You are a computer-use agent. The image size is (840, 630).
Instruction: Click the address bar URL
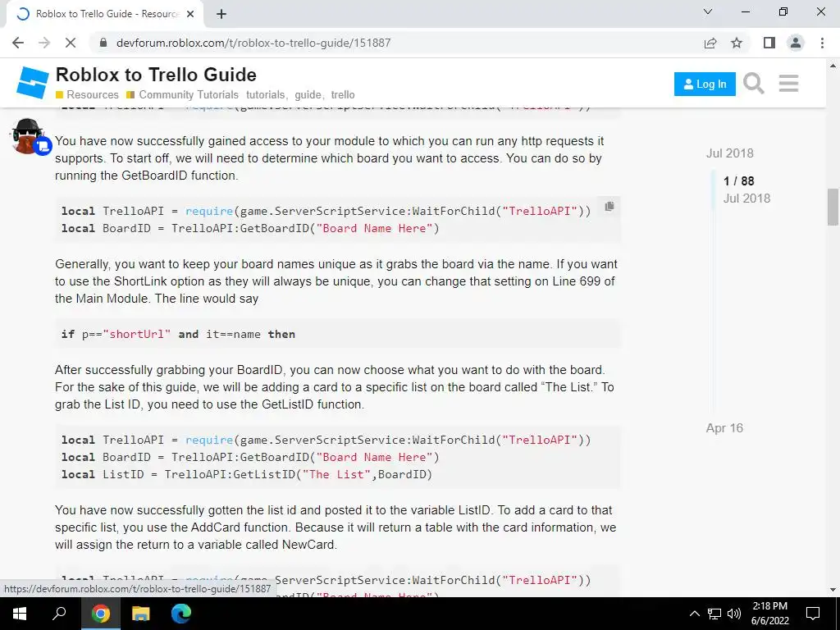point(253,43)
